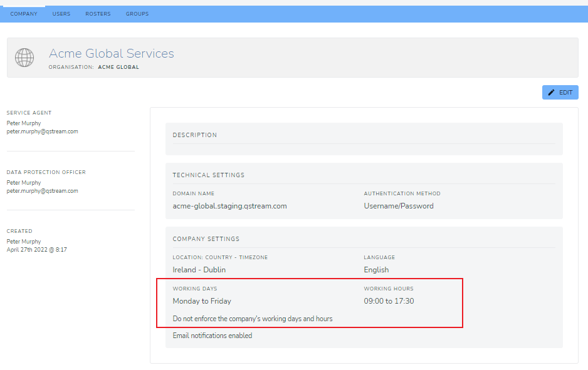This screenshot has height=370, width=588.
Task: Click the Technical Settings header
Action: [x=209, y=175]
